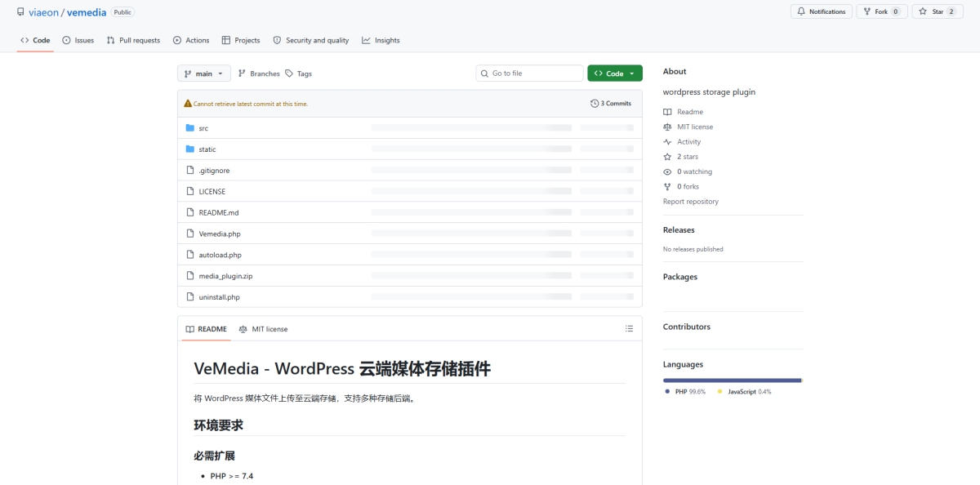This screenshot has width=980, height=485.
Task: Focus the Go to file search field
Action: coord(529,73)
